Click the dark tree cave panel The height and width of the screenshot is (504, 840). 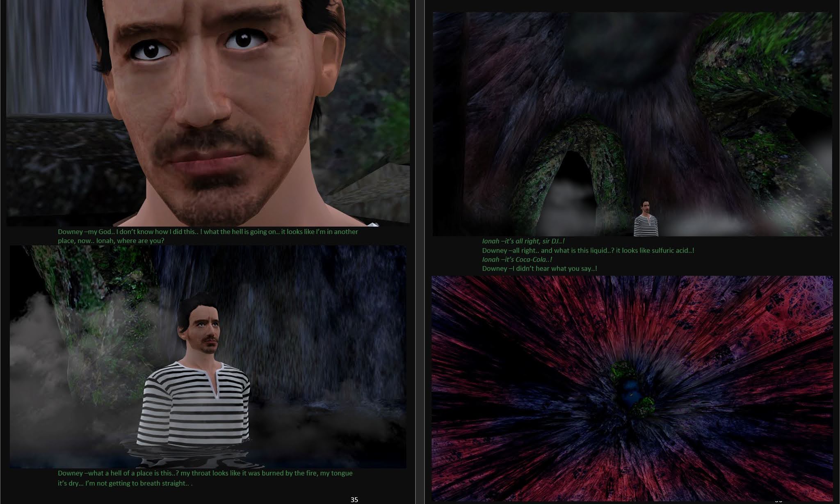click(x=632, y=124)
